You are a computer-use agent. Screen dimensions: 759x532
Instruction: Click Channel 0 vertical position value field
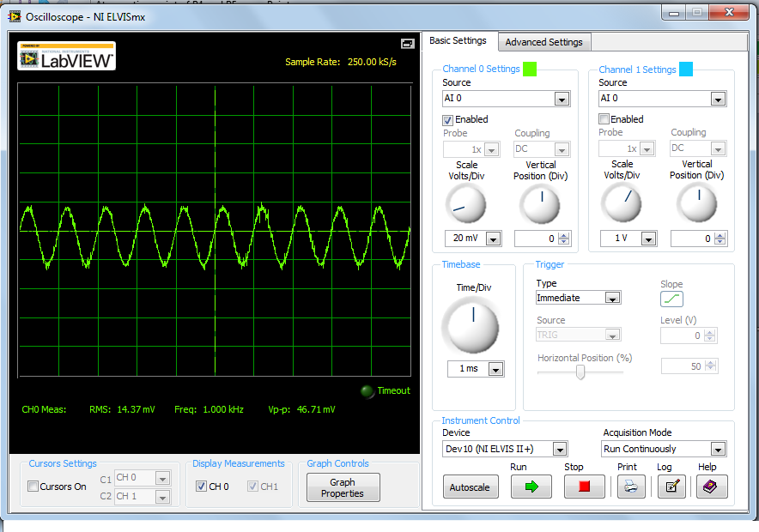(x=537, y=239)
